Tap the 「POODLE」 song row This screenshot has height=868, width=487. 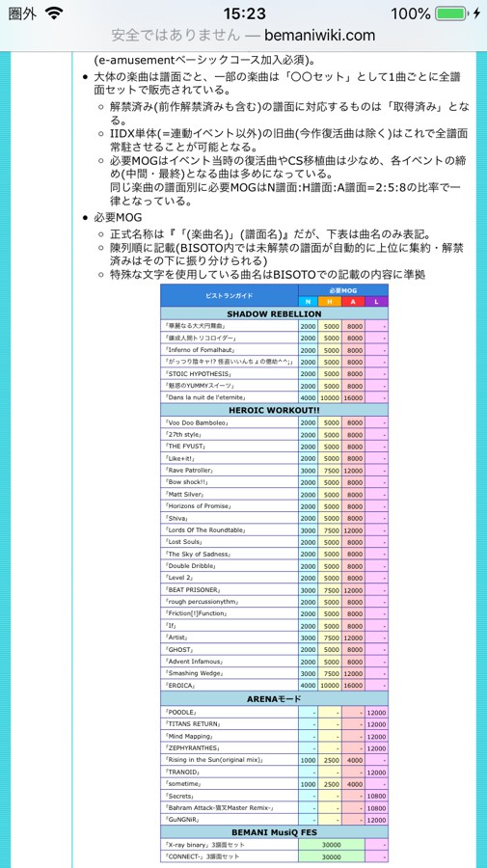[x=274, y=713]
